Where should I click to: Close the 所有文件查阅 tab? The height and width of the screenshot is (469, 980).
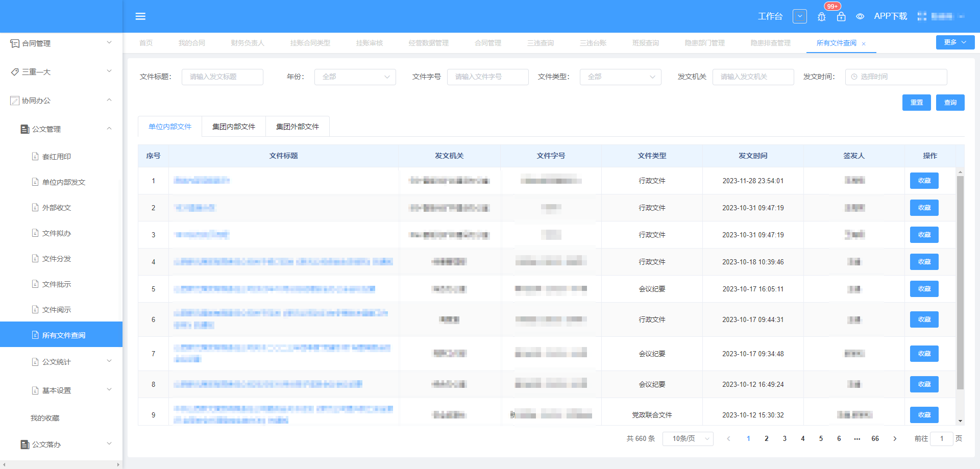pos(864,44)
